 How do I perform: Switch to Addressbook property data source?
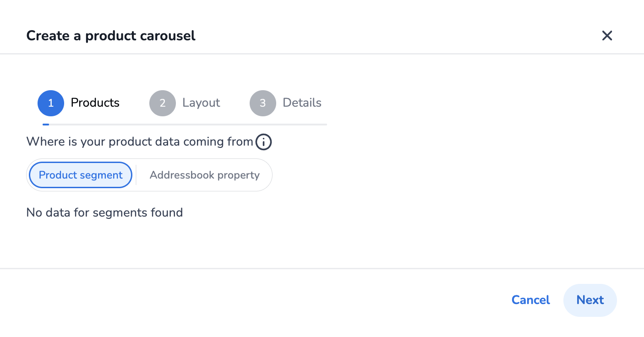click(204, 175)
